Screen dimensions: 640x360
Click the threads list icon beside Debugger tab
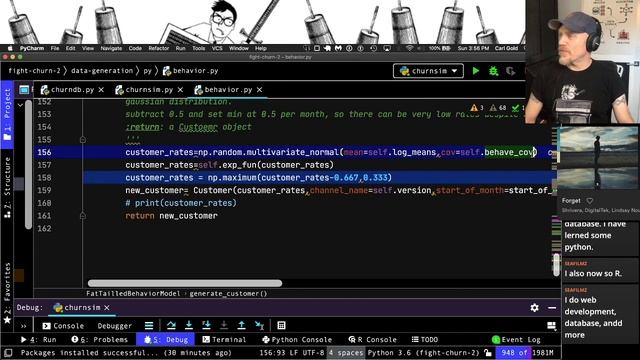pyautogui.click(x=149, y=326)
